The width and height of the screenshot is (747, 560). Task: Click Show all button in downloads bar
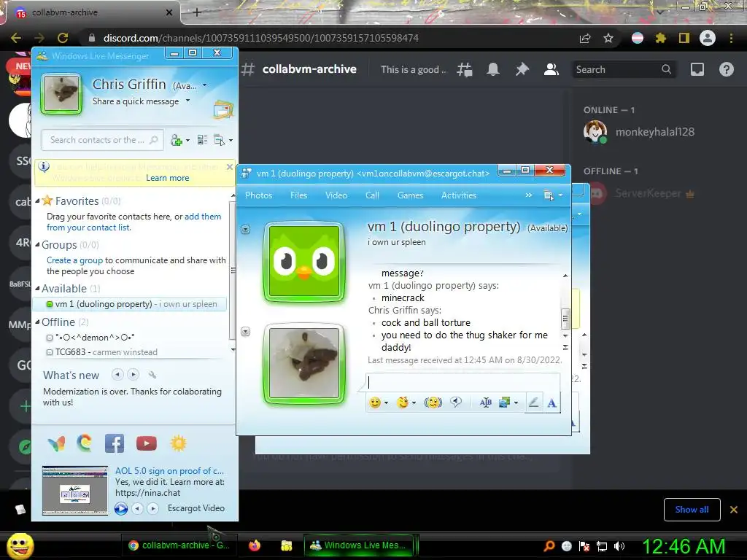(x=692, y=510)
